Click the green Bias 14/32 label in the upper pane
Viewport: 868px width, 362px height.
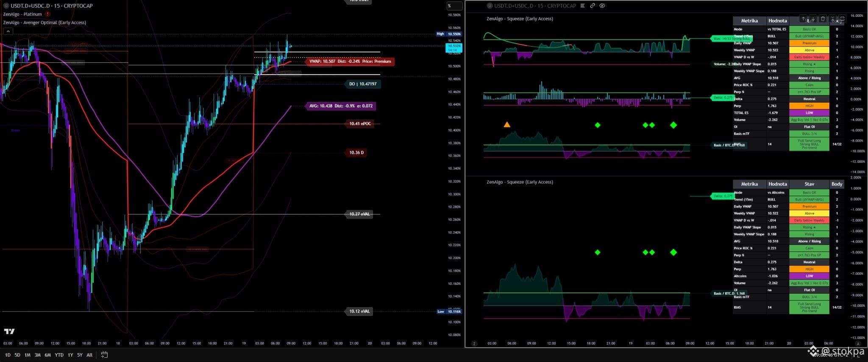pyautogui.click(x=732, y=39)
